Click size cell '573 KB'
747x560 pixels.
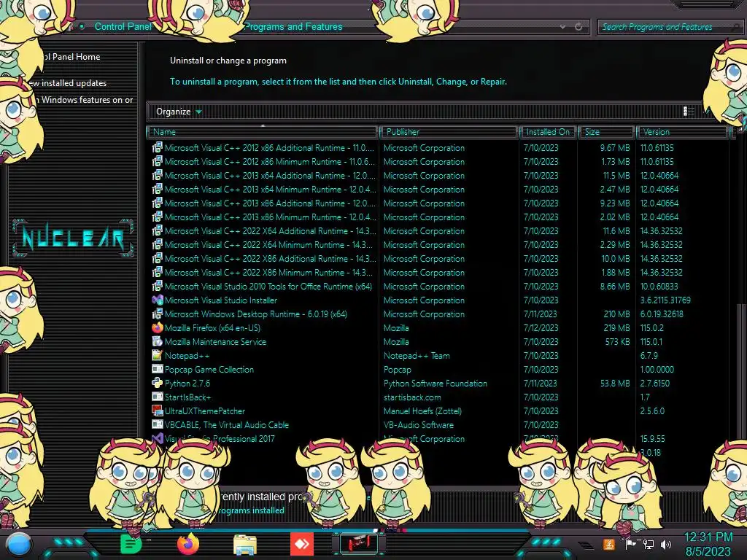(x=617, y=341)
